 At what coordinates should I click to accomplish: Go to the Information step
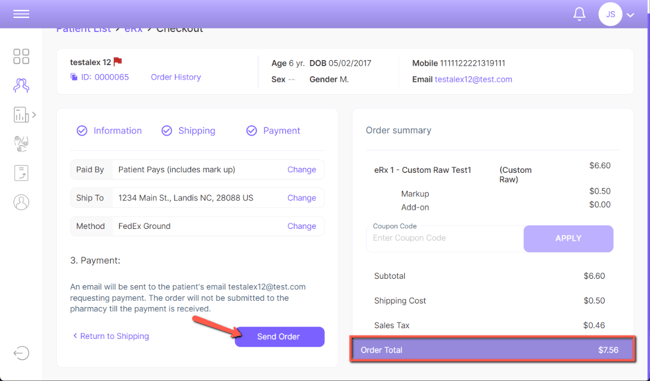[117, 131]
